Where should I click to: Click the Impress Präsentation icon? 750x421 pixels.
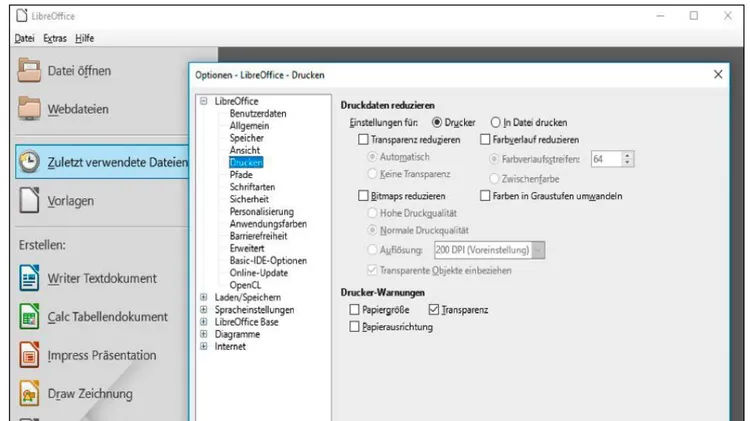point(29,355)
